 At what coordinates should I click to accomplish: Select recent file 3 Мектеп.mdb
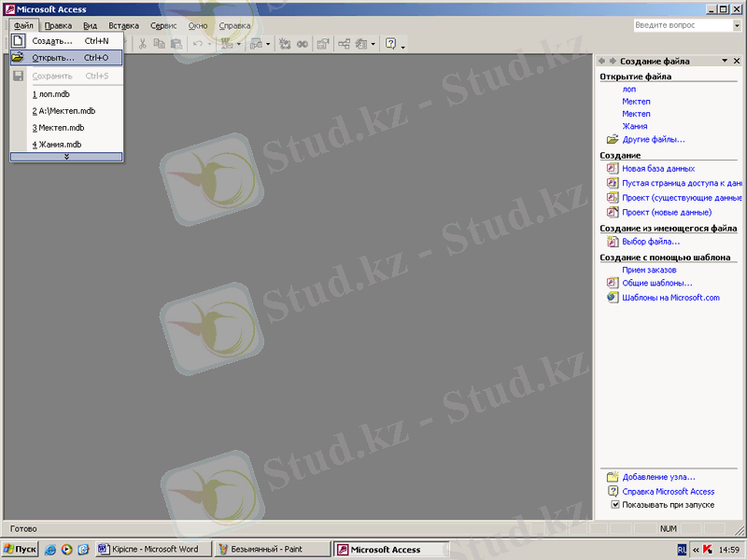(58, 128)
